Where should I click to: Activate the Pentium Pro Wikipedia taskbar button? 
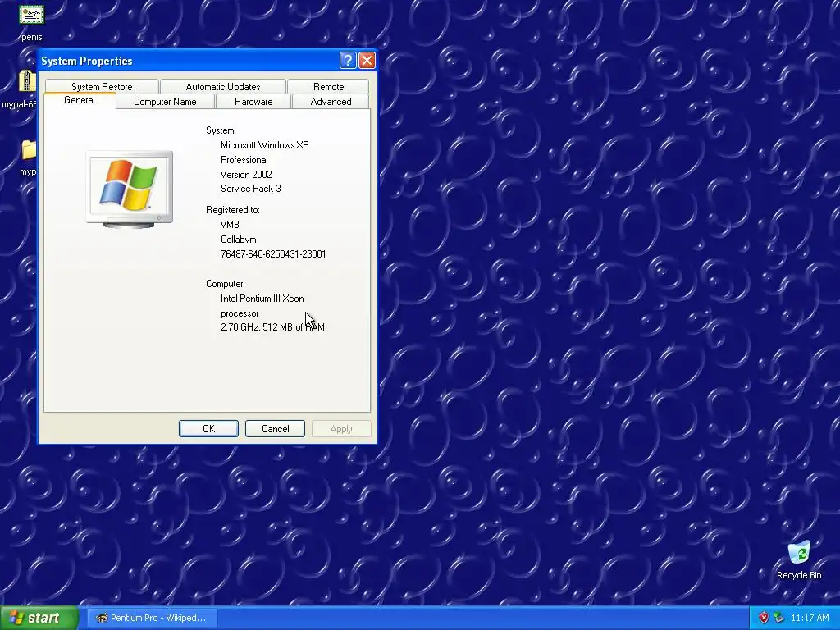(x=152, y=618)
